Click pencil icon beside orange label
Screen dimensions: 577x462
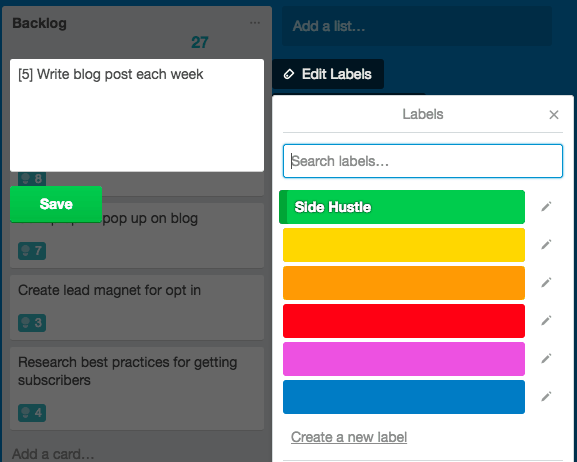(546, 282)
